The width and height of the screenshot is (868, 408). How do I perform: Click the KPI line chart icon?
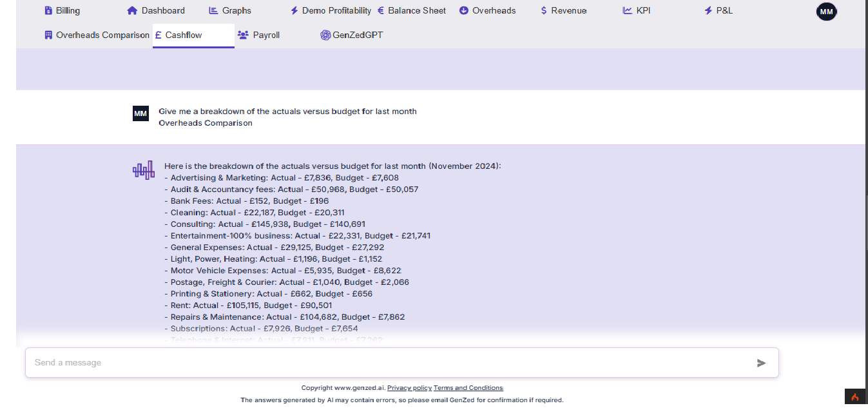coord(627,10)
